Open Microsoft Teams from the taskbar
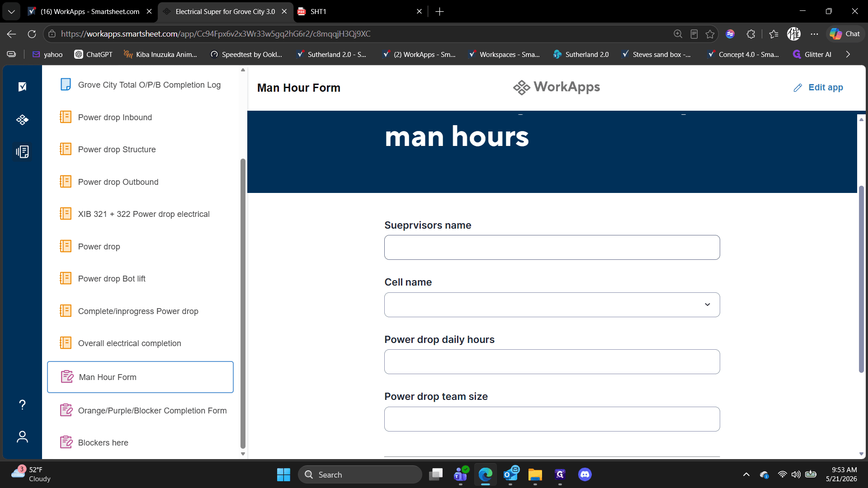The image size is (868, 488). 461,474
